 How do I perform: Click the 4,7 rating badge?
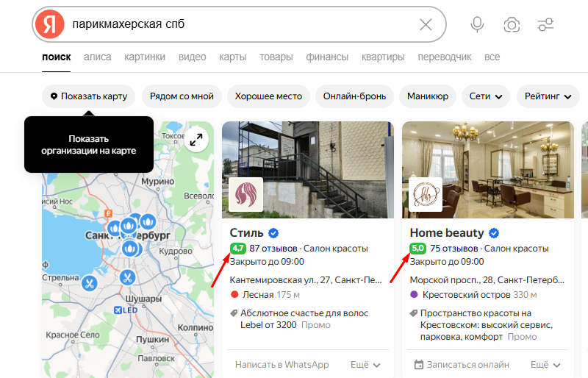pyautogui.click(x=237, y=249)
